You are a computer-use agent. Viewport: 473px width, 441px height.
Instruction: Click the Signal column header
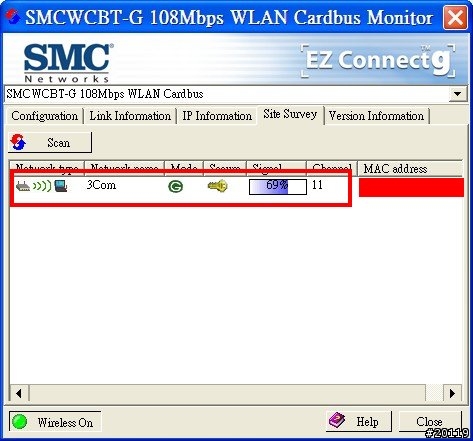276,168
